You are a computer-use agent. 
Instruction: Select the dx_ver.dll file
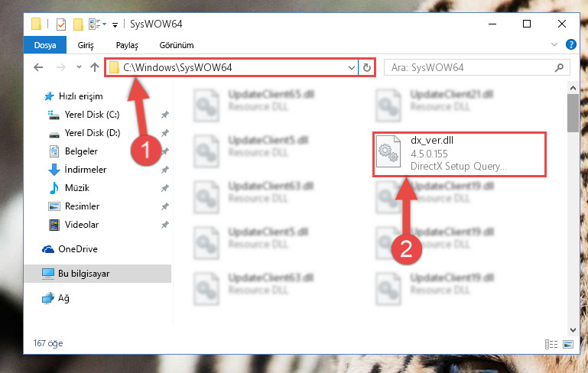pyautogui.click(x=459, y=154)
